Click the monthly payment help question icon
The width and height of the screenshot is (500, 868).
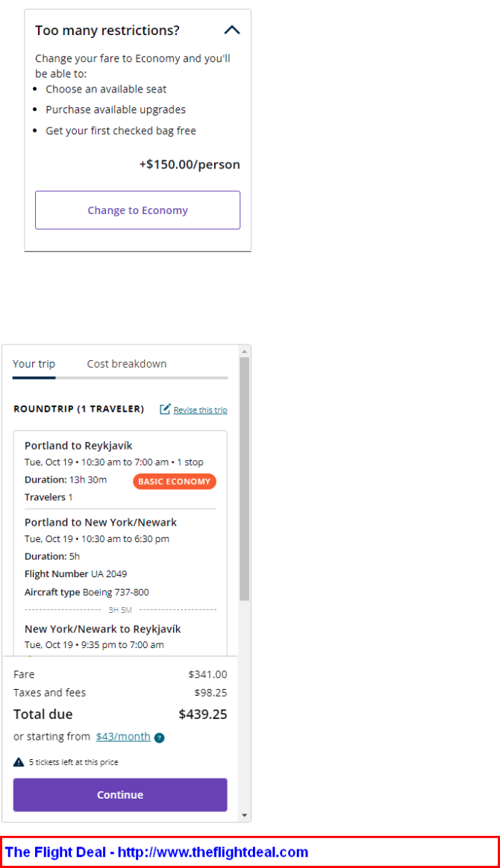click(160, 738)
